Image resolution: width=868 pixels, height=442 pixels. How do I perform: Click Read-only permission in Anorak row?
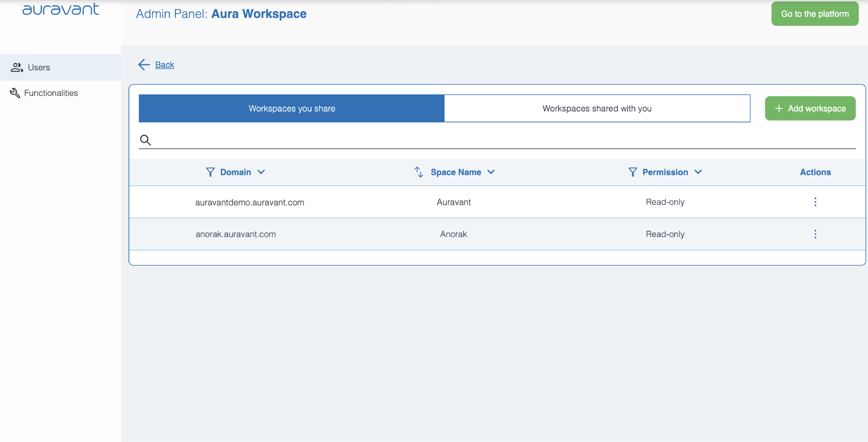[665, 234]
